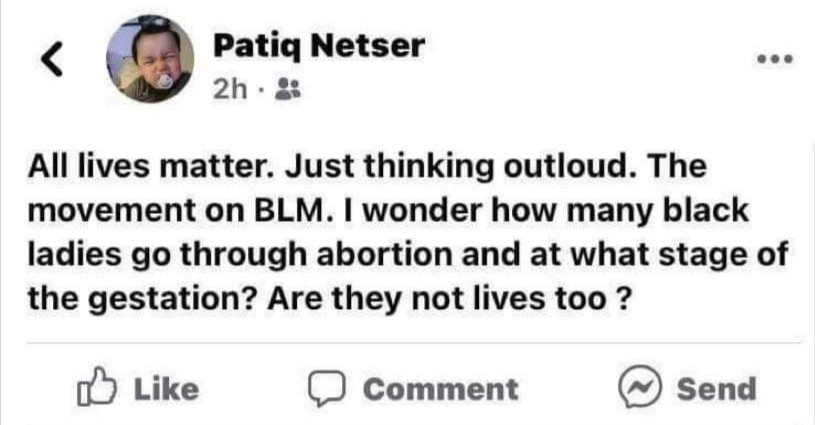This screenshot has height=425, width=815.
Task: Click the friends audience icon beside 2h
Action: [x=287, y=89]
